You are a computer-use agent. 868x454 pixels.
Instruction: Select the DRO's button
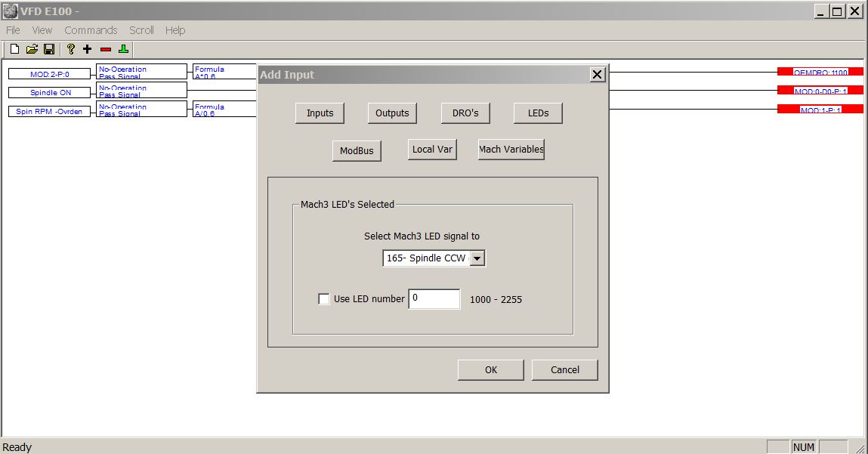pyautogui.click(x=465, y=113)
